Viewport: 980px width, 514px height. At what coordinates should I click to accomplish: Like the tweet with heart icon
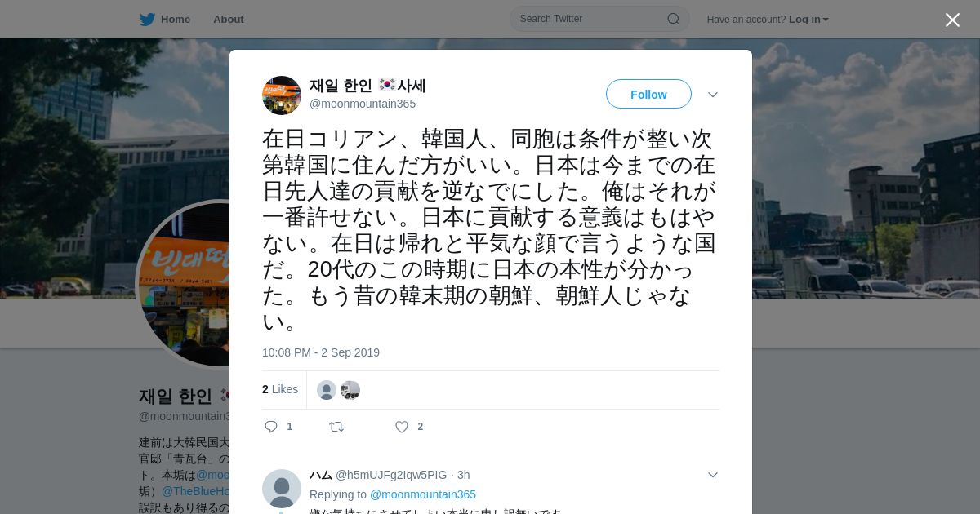point(401,427)
